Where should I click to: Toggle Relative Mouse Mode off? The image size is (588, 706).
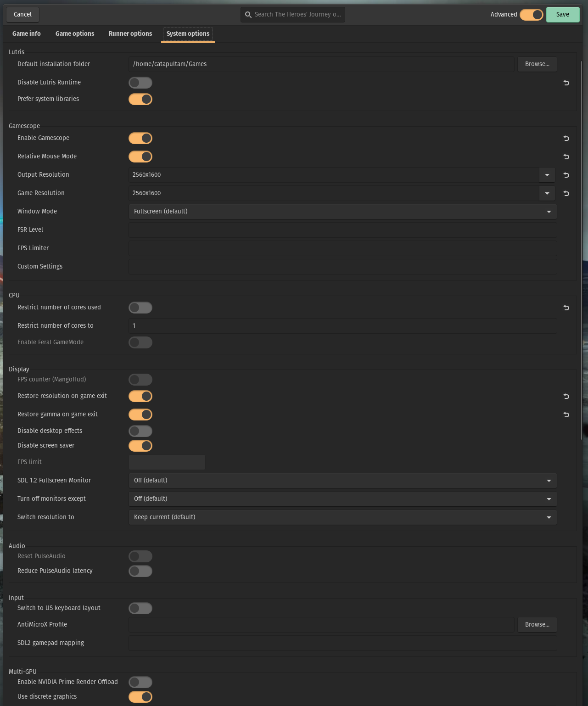(140, 157)
